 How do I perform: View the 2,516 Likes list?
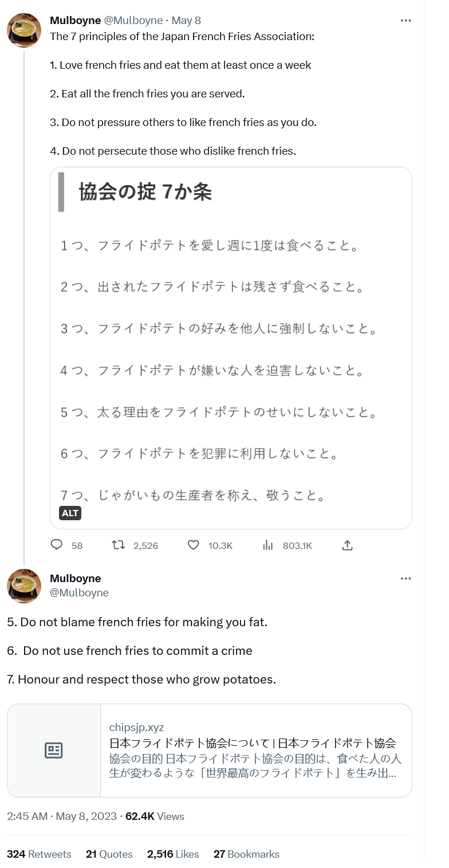coord(173,854)
